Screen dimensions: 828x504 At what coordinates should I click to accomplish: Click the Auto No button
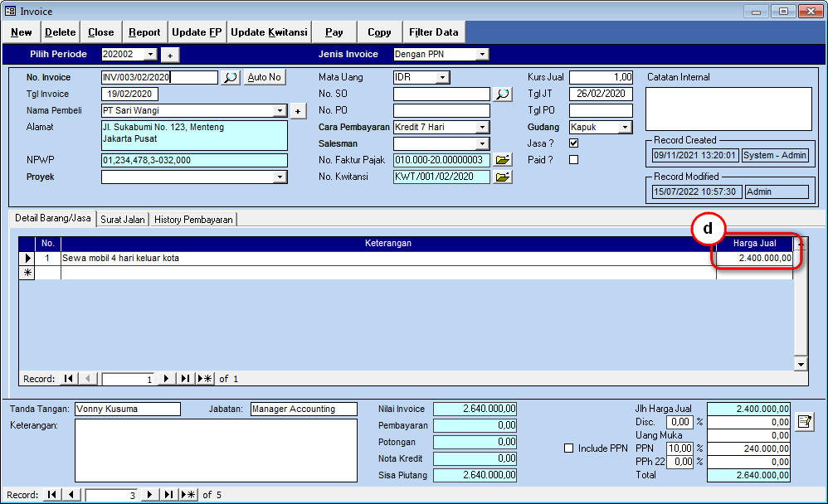(x=265, y=77)
